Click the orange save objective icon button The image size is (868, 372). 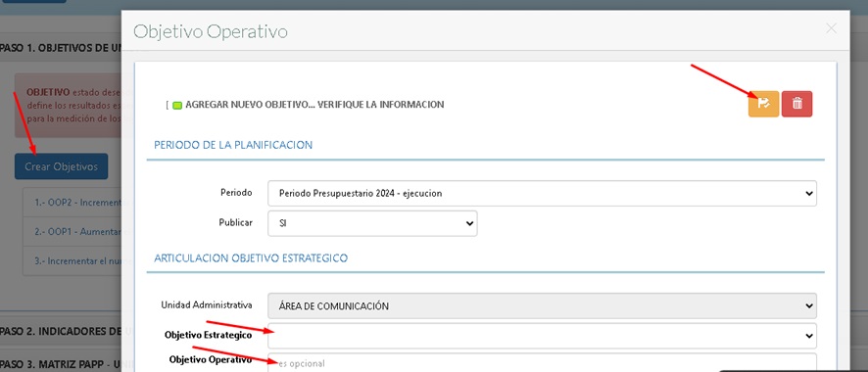(x=763, y=104)
